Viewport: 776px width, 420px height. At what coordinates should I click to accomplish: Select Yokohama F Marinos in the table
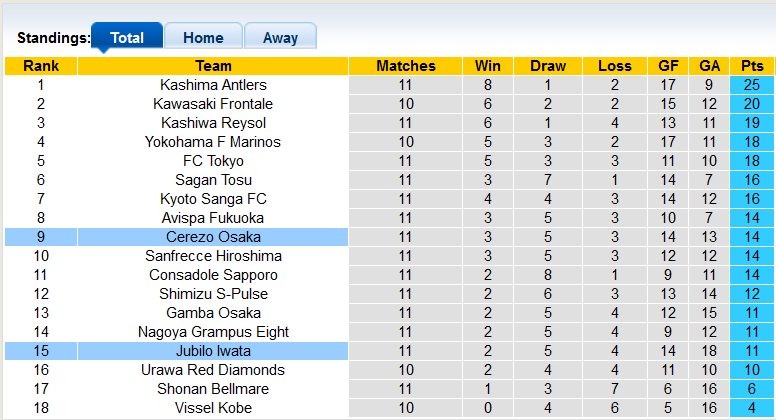coord(213,142)
